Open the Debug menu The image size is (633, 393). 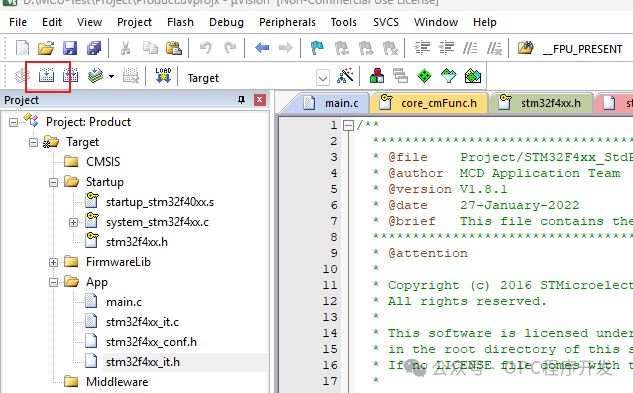point(226,22)
